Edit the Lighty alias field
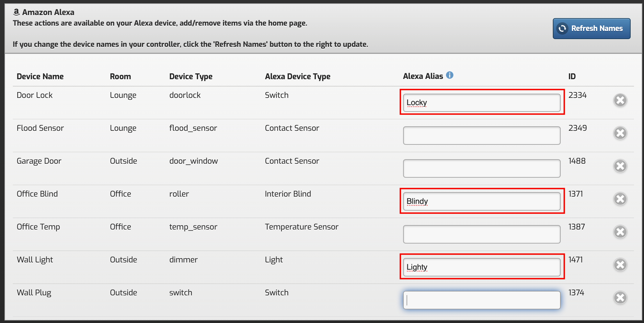This screenshot has height=323, width=644. pyautogui.click(x=481, y=267)
